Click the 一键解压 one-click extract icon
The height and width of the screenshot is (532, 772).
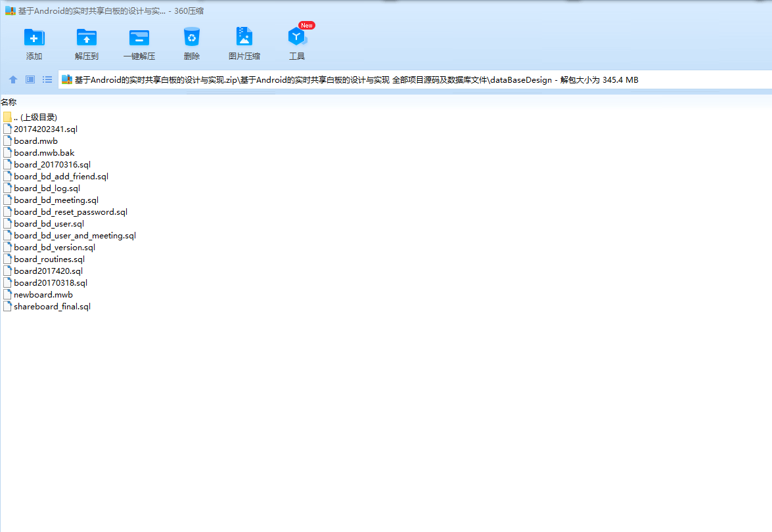click(x=139, y=37)
